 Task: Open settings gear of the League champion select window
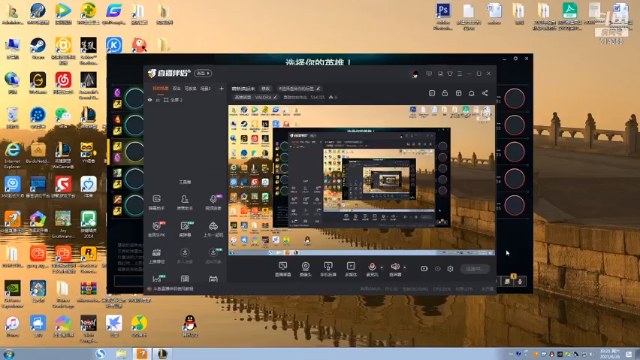coord(516,59)
